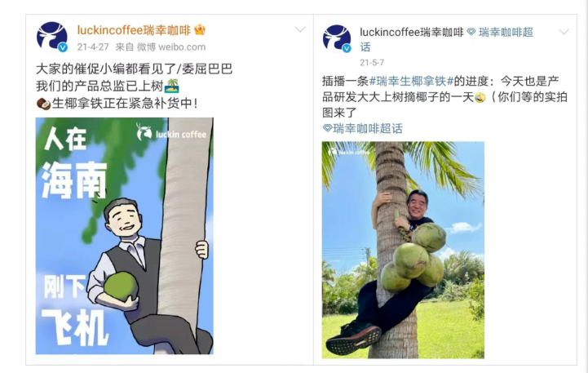Open left post's Luckin Coffee avatar
The height and width of the screenshot is (373, 588).
[52, 38]
